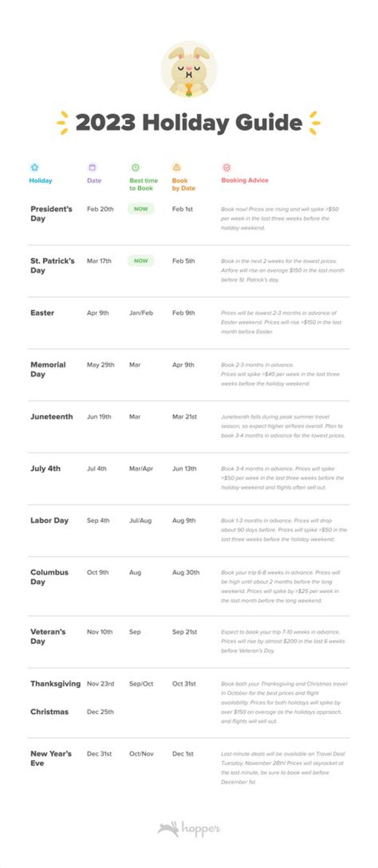
Task: Select the "Best time to Book" header text
Action: tap(143, 184)
